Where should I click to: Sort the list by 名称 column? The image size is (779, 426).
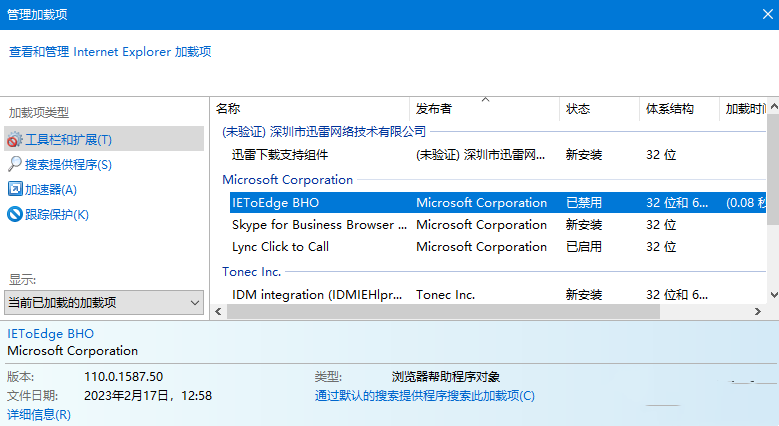310,109
